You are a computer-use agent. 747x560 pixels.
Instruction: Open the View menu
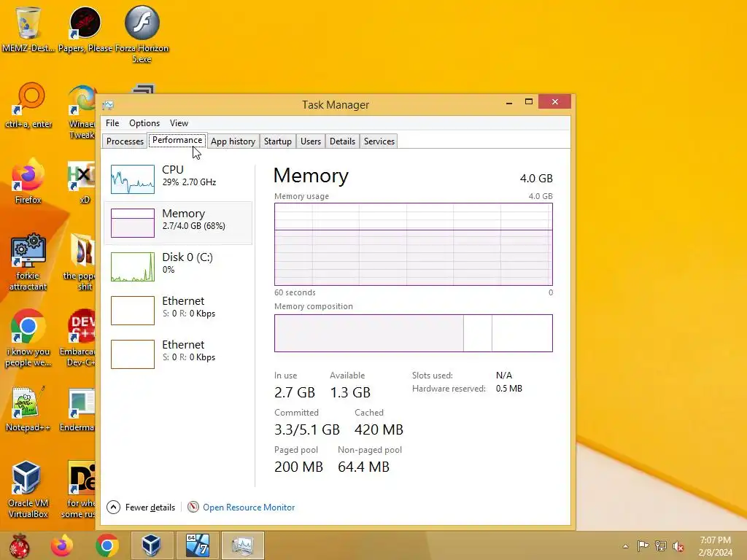179,122
